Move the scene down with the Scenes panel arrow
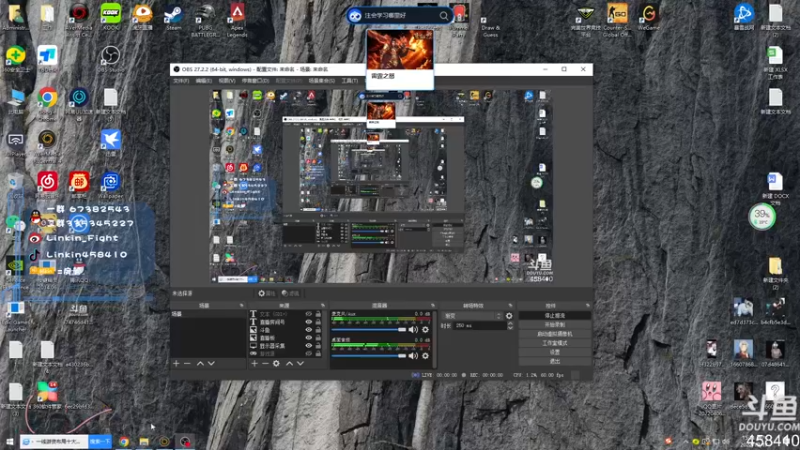 point(211,363)
